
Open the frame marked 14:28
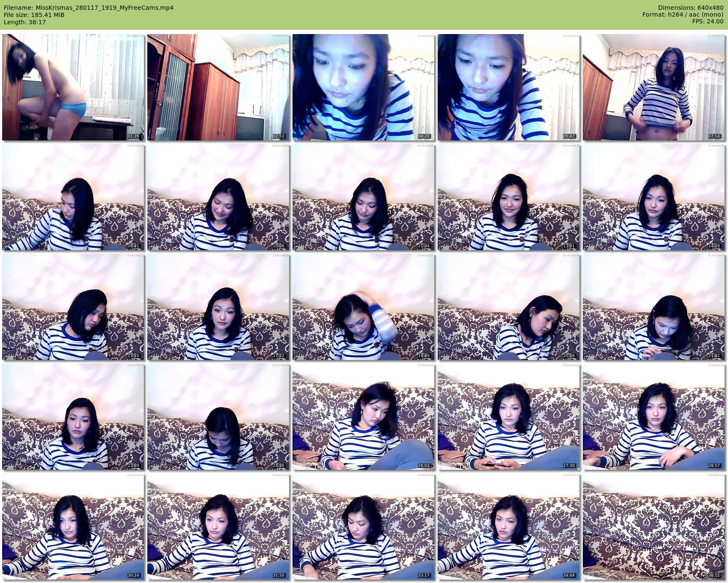point(654,197)
